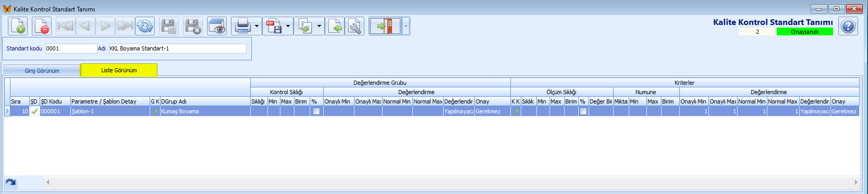Click the Parametre / Şablon Detay column header

point(110,101)
